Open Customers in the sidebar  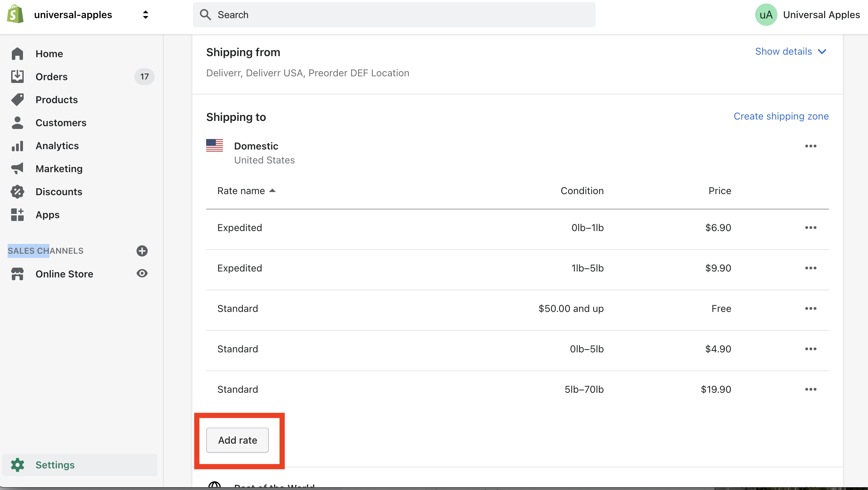(61, 123)
